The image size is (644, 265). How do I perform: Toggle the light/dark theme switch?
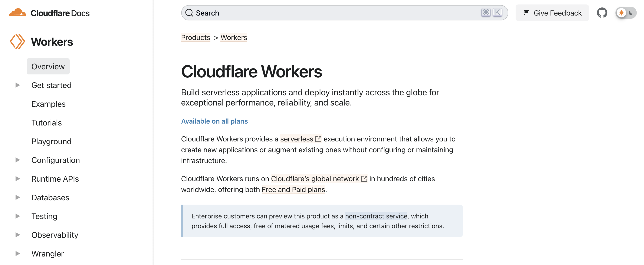(626, 13)
